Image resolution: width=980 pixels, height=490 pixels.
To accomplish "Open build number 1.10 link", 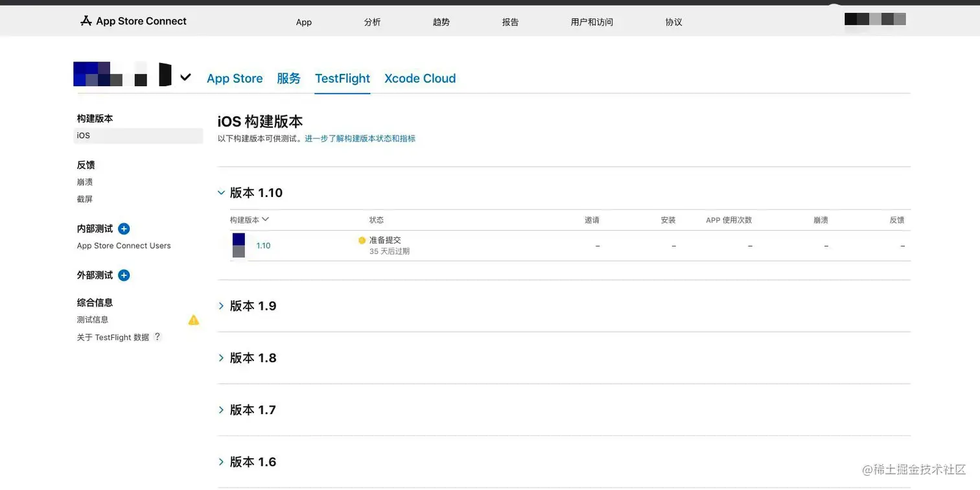I will point(264,246).
